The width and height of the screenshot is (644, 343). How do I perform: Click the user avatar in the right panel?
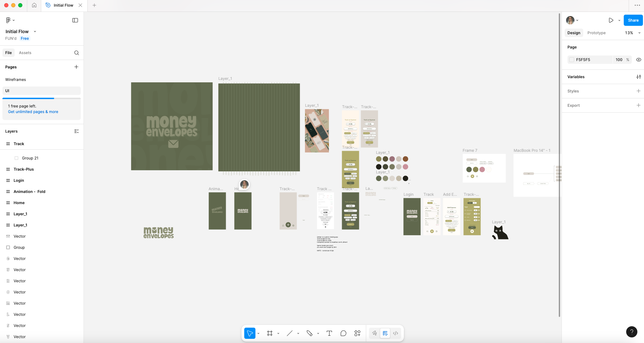[x=570, y=20]
